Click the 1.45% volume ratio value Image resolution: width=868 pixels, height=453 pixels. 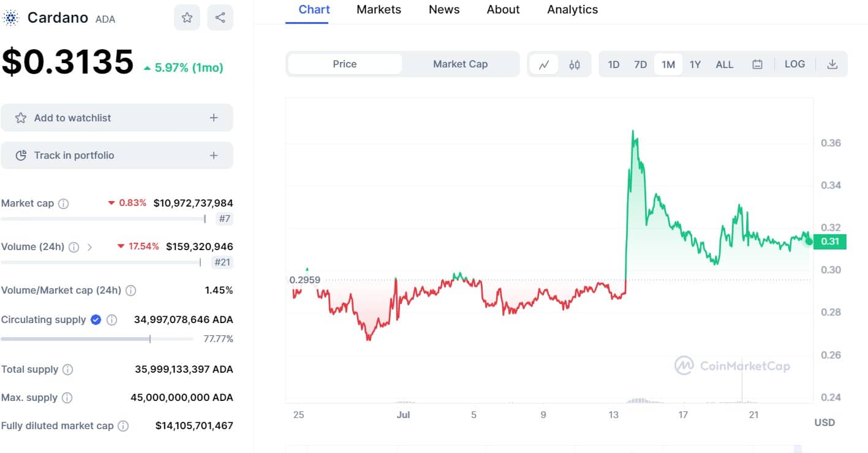coord(219,290)
